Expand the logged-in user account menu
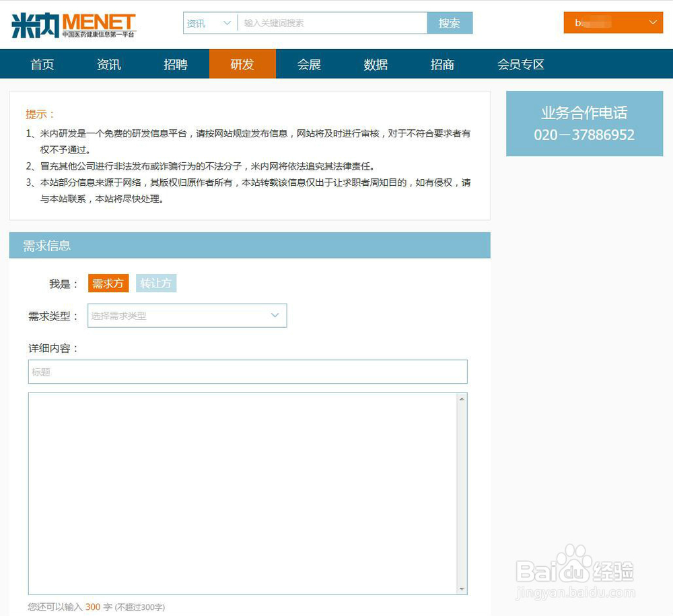The width and height of the screenshot is (673, 616). 612,22
